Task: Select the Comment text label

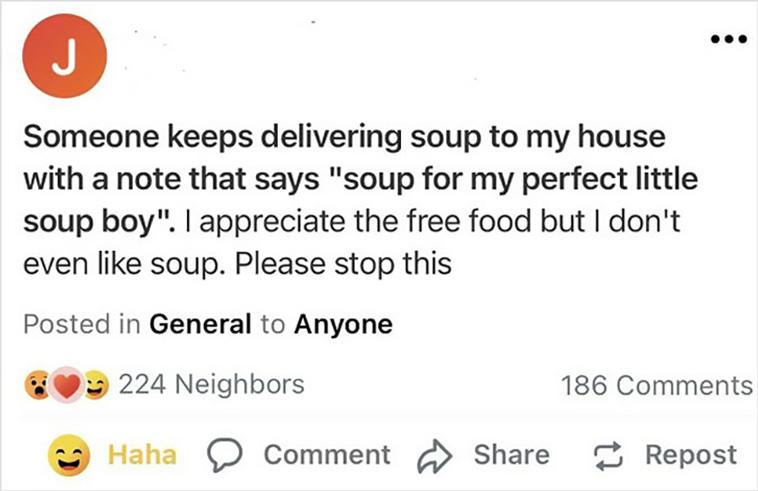Action: point(327,455)
